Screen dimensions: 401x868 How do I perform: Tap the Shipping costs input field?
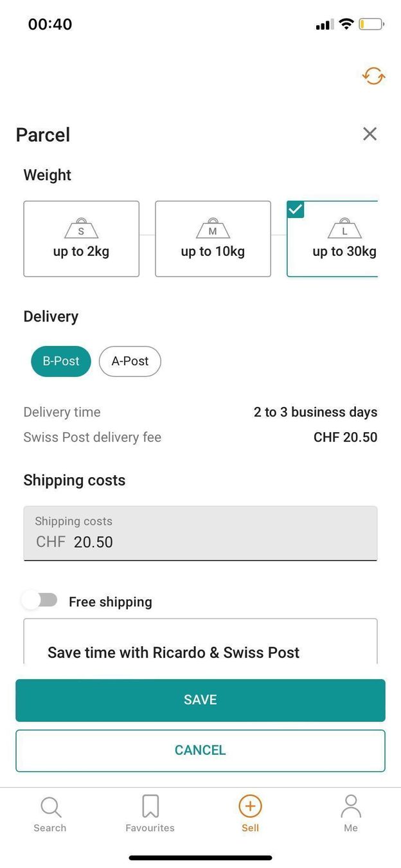click(x=200, y=533)
